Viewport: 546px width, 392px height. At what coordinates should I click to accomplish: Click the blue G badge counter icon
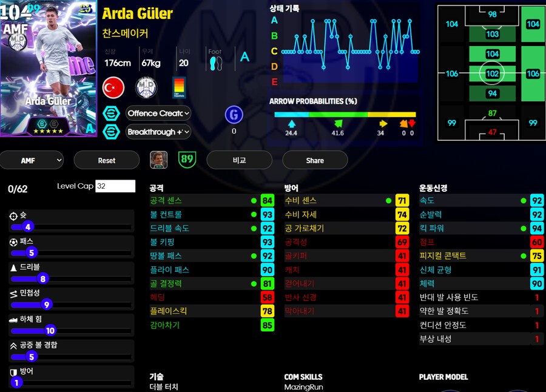pos(235,115)
